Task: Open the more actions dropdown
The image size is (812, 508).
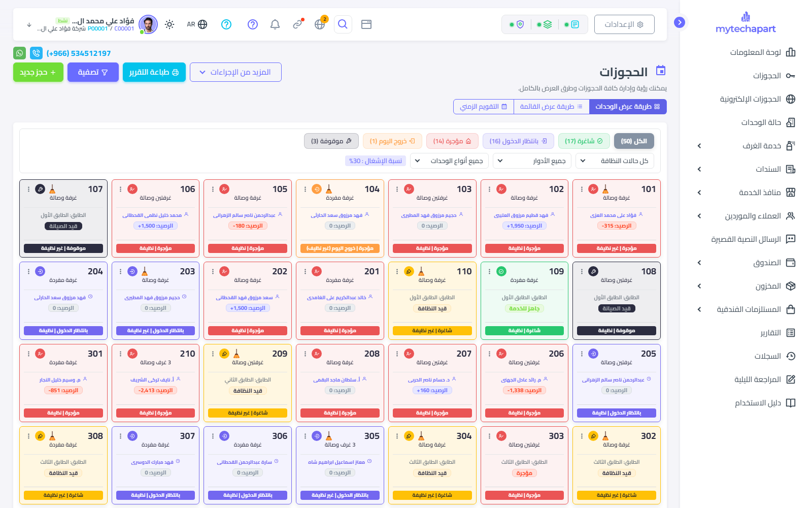Action: tap(235, 72)
